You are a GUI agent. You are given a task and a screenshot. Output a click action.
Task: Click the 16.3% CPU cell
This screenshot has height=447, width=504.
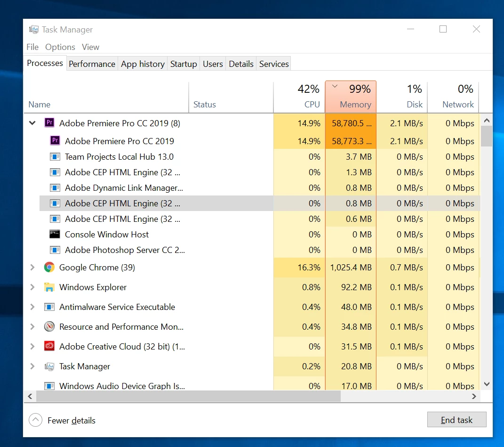(x=299, y=267)
